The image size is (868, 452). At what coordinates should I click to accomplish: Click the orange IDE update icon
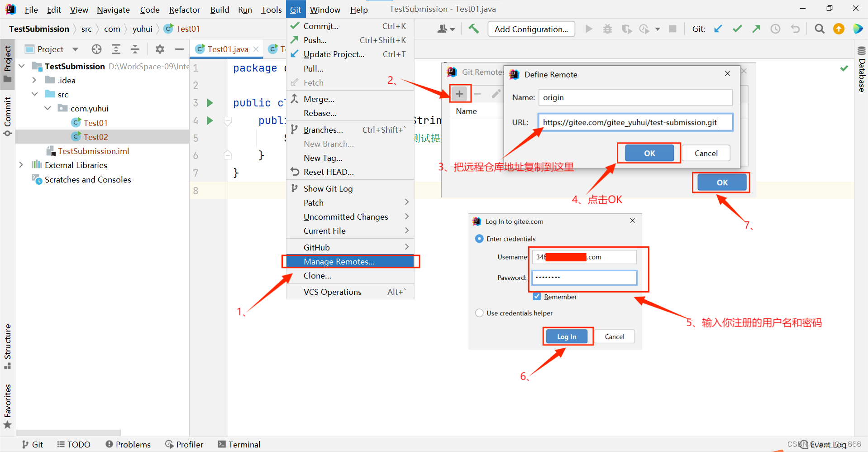[839, 29]
